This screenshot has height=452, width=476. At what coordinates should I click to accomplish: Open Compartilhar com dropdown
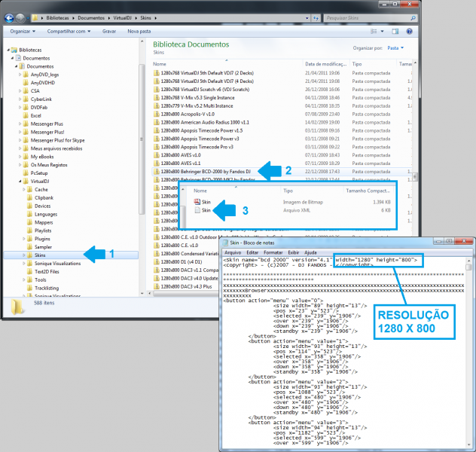click(x=69, y=32)
